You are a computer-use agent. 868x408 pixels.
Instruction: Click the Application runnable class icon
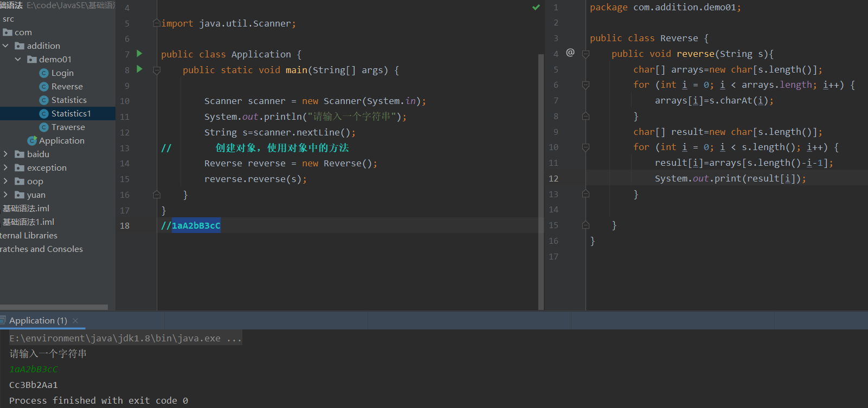tap(32, 141)
